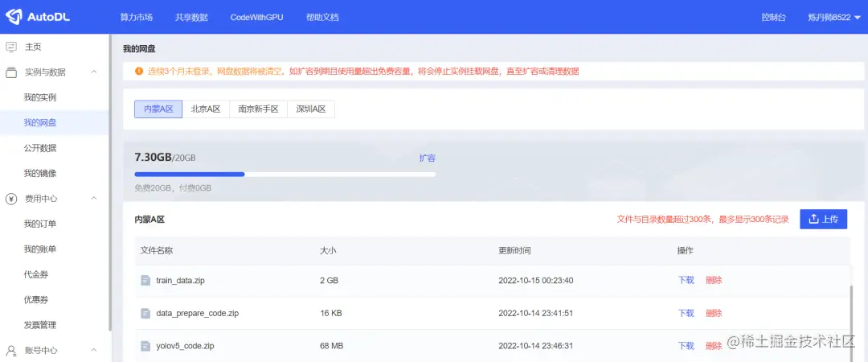Click the 2022-10-14 23:41:51 timestamp
Viewport: 868px width, 362px height.
[535, 313]
